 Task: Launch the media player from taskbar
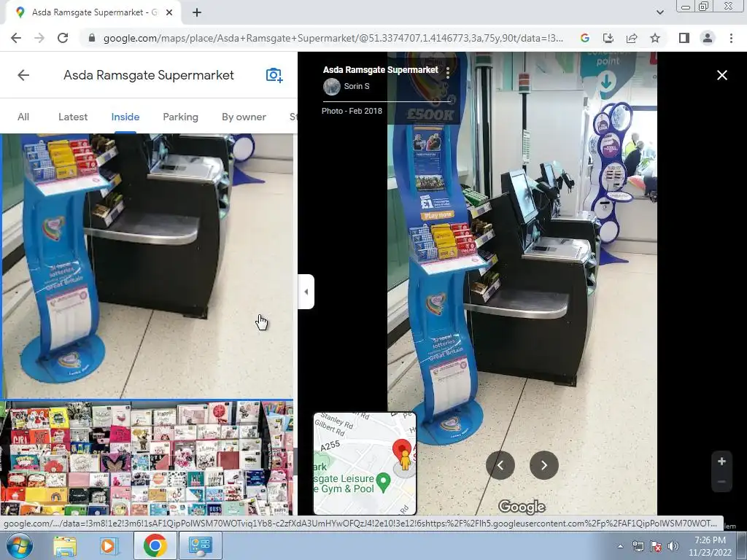(108, 545)
